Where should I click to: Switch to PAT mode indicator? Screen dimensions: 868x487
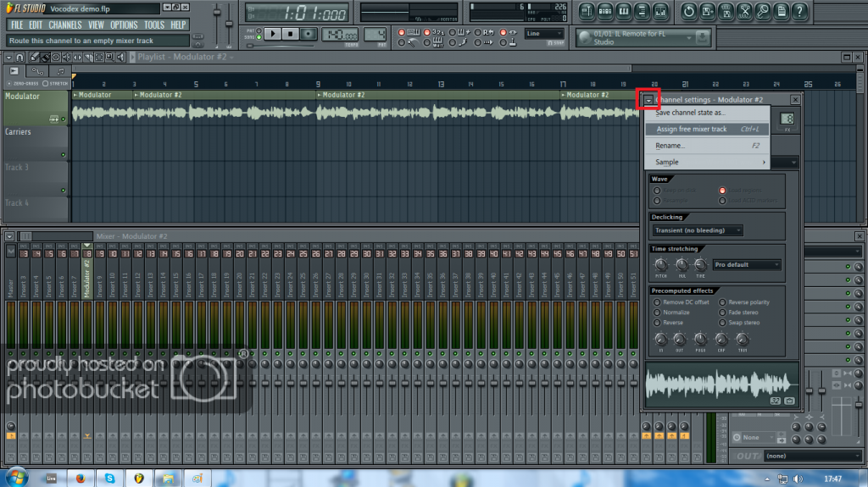[x=259, y=31]
